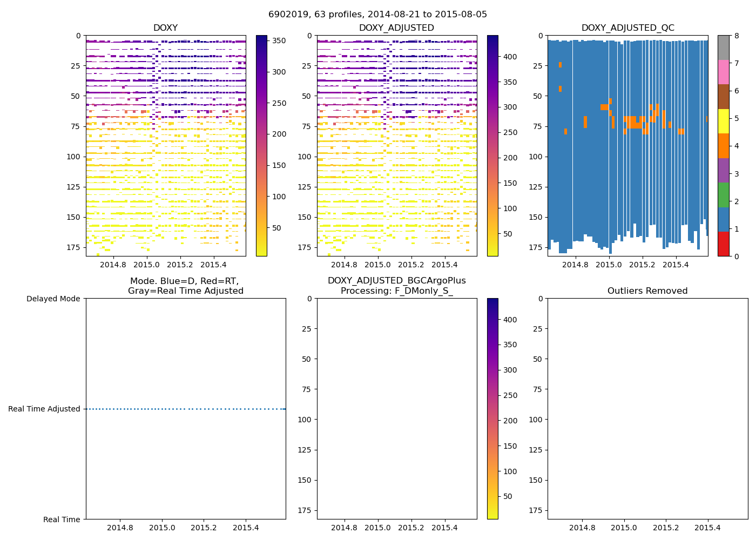
Task: Select the green segment in the QC colorbar
Action: [723, 194]
